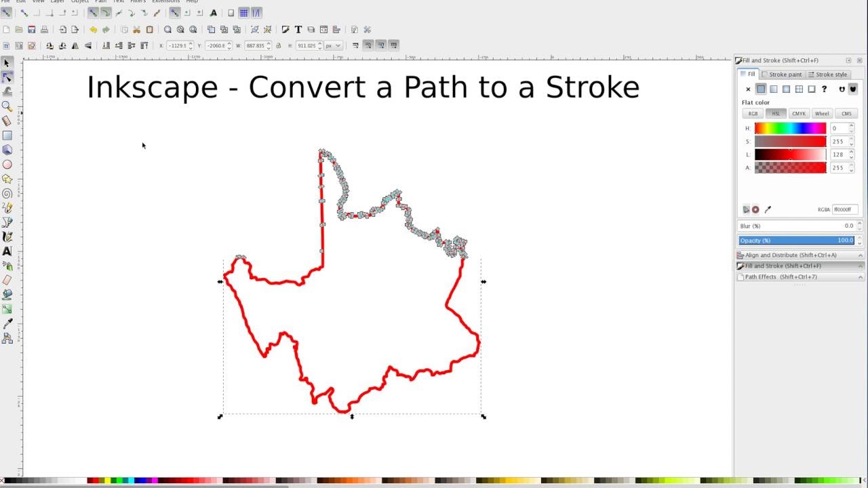868x488 pixels.
Task: Toggle snap to guides button
Action: click(x=256, y=13)
